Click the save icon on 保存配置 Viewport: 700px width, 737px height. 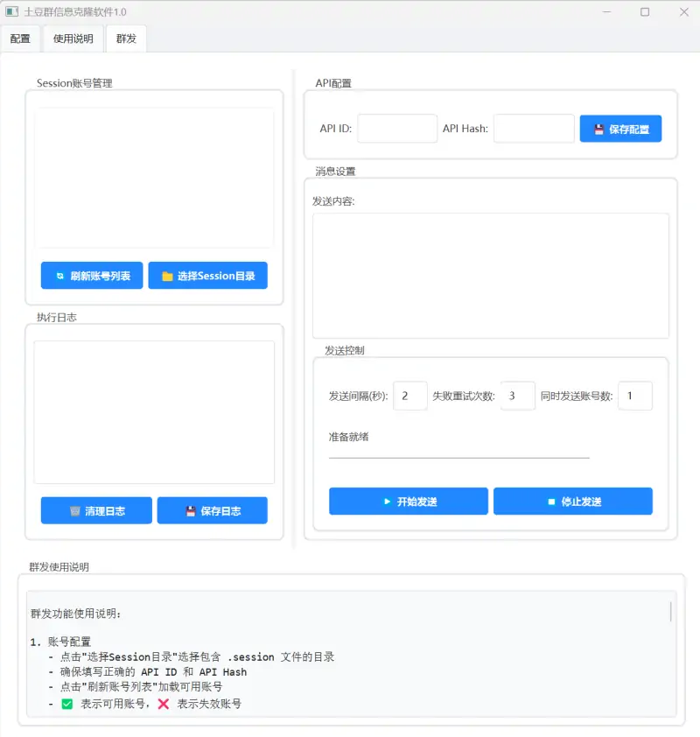pyautogui.click(x=599, y=130)
